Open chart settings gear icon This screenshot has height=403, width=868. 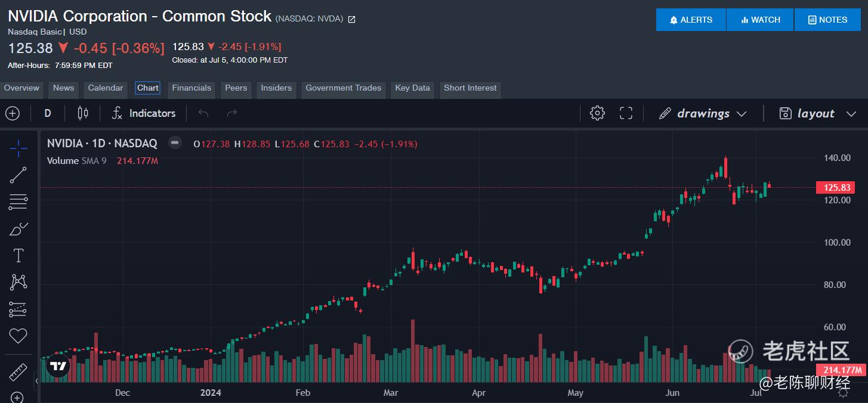(x=597, y=113)
